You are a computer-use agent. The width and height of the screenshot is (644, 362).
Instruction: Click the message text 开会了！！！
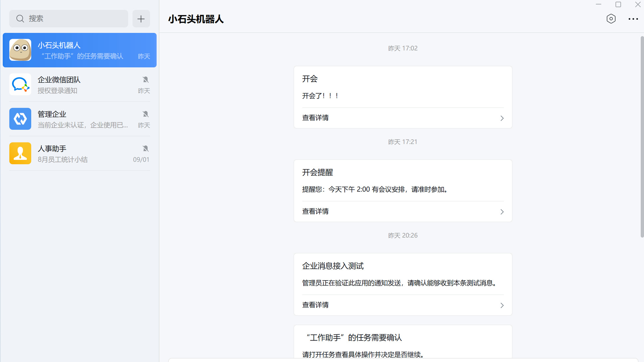pyautogui.click(x=321, y=96)
